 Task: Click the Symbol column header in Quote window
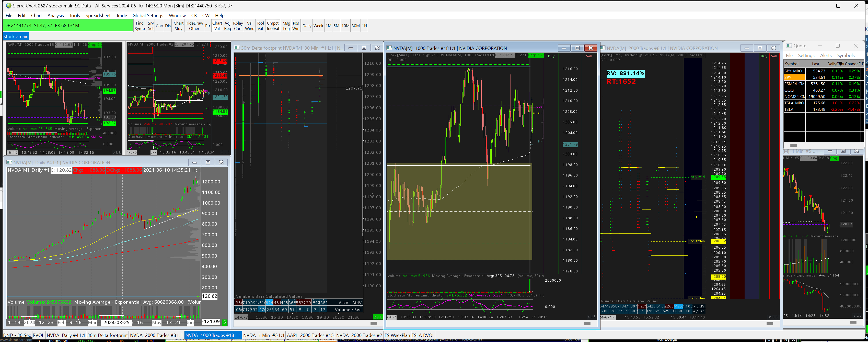pyautogui.click(x=795, y=64)
